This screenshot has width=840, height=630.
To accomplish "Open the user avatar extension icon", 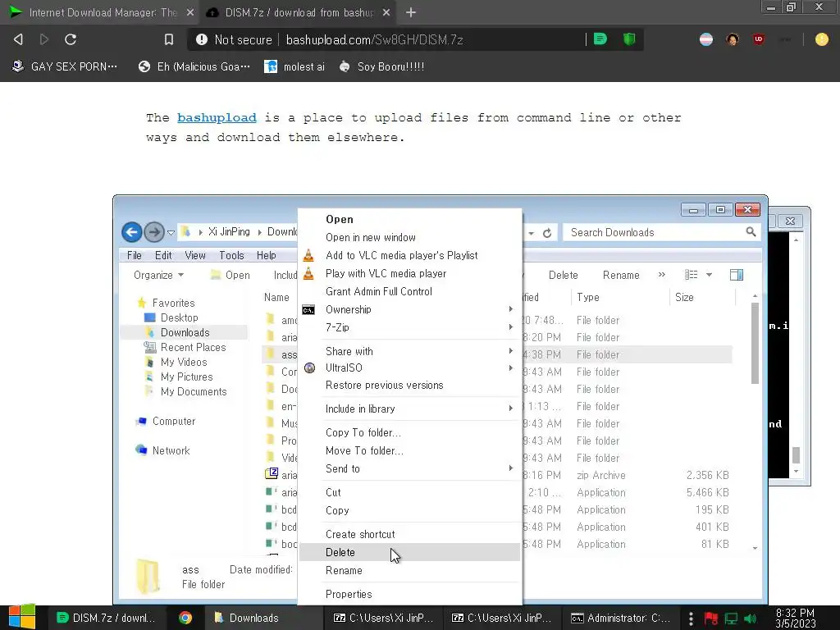I will pos(733,39).
